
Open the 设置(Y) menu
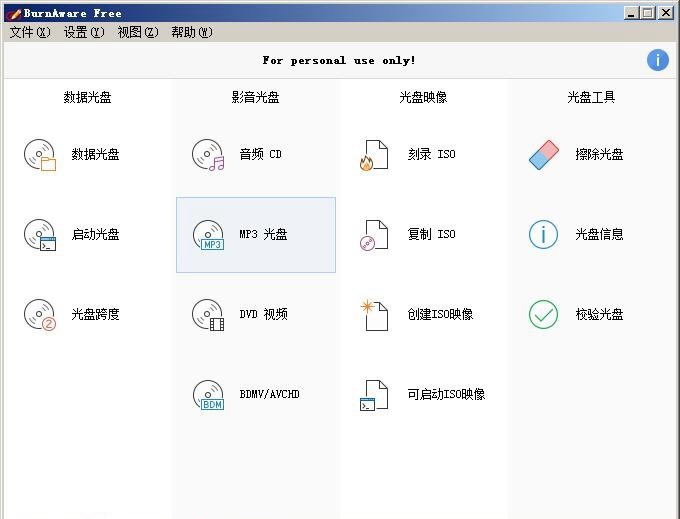pyautogui.click(x=84, y=32)
